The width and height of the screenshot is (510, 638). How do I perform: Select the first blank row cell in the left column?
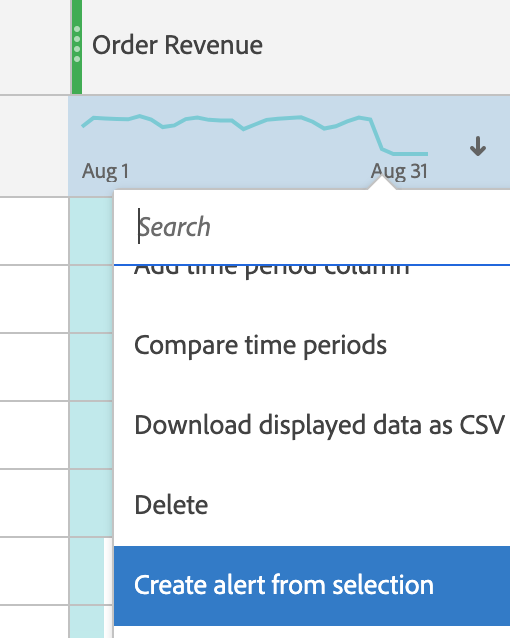[x=34, y=231]
